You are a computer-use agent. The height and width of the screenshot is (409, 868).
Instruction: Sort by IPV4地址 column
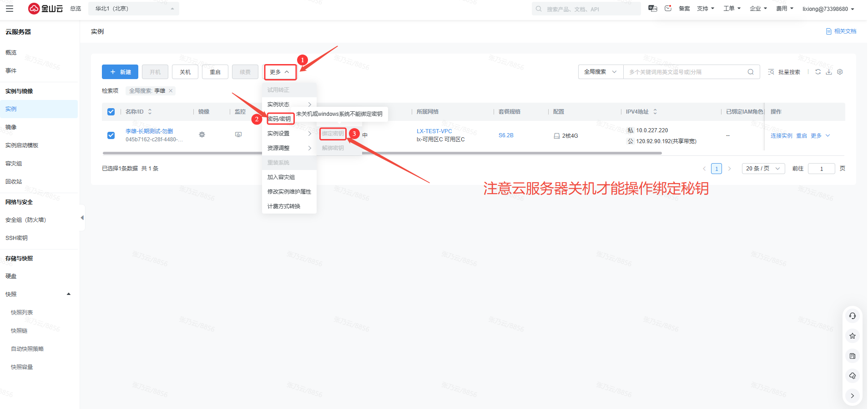tap(655, 111)
